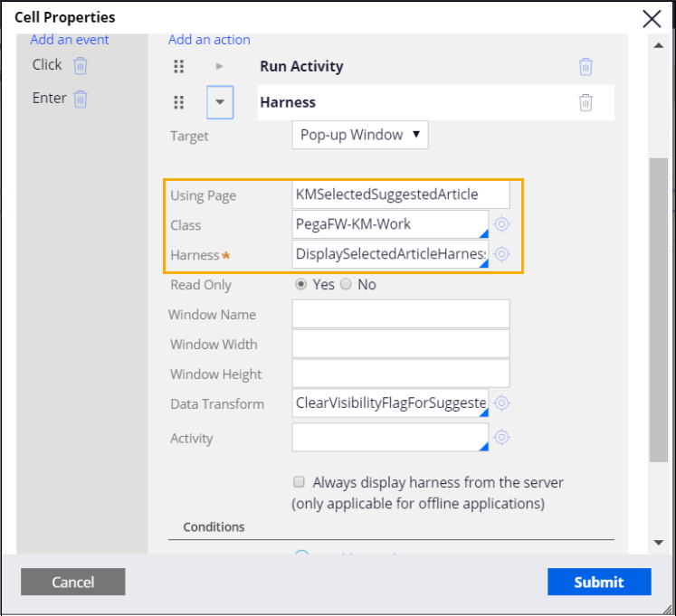Open Data Transform rule target icon
The width and height of the screenshot is (676, 616).
502,403
